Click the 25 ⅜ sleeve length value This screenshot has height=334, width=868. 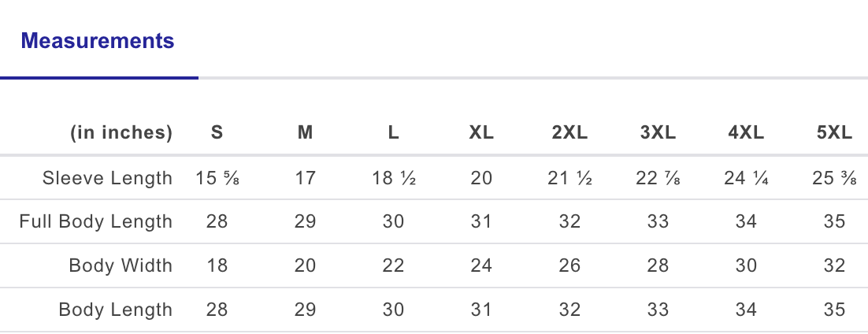tap(834, 178)
